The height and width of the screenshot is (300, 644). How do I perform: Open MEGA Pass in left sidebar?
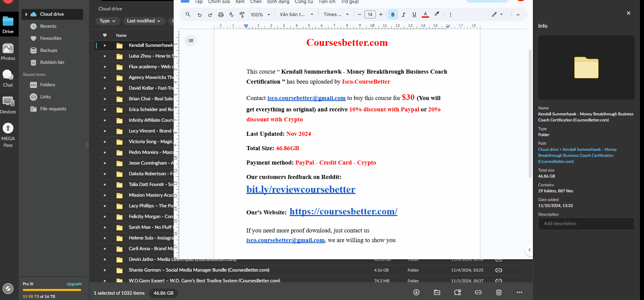point(8,135)
